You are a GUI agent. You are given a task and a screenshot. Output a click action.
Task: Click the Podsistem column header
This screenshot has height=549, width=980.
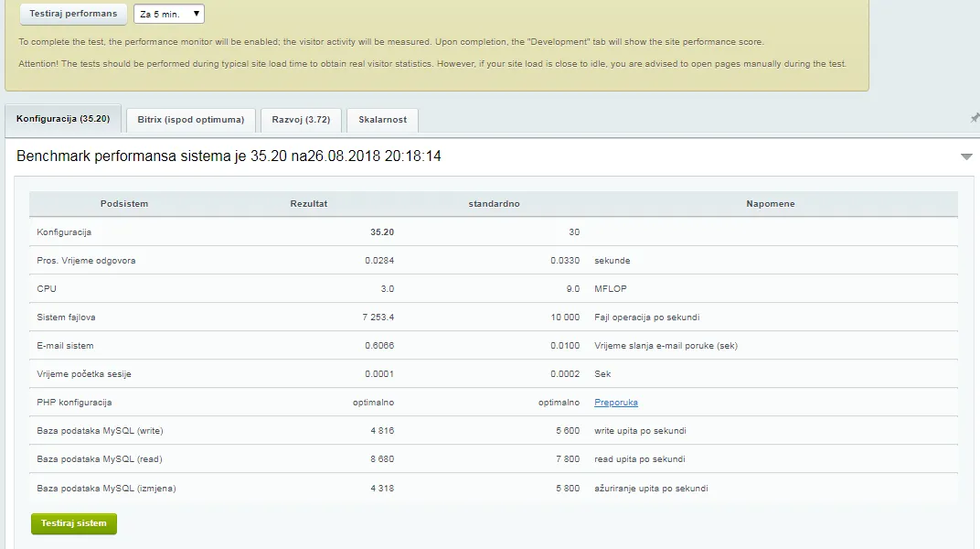pos(124,204)
